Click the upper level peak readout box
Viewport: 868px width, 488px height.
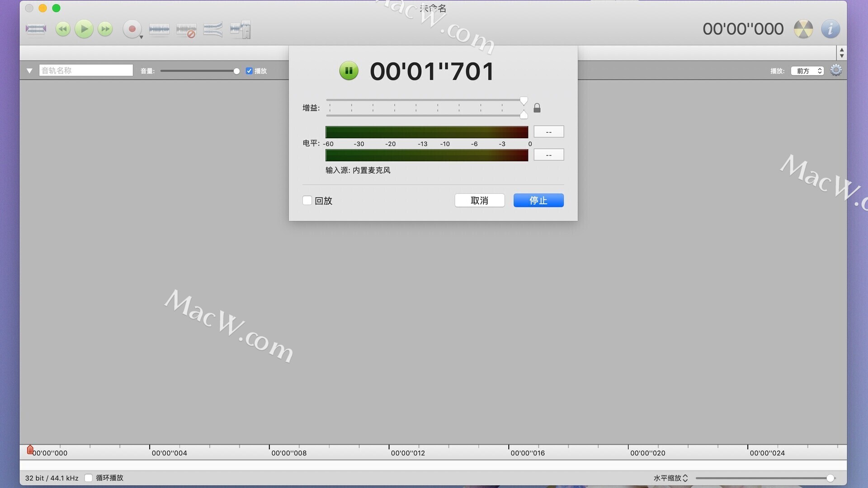pos(548,131)
